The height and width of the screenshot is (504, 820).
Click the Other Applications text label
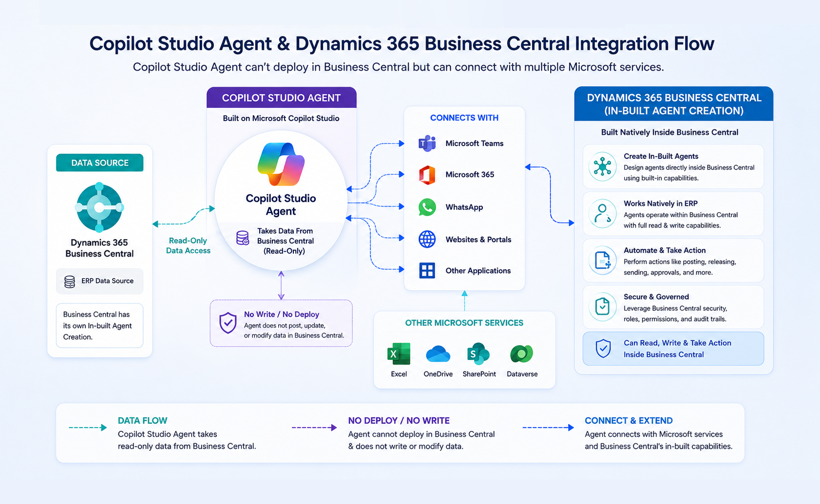click(x=478, y=271)
